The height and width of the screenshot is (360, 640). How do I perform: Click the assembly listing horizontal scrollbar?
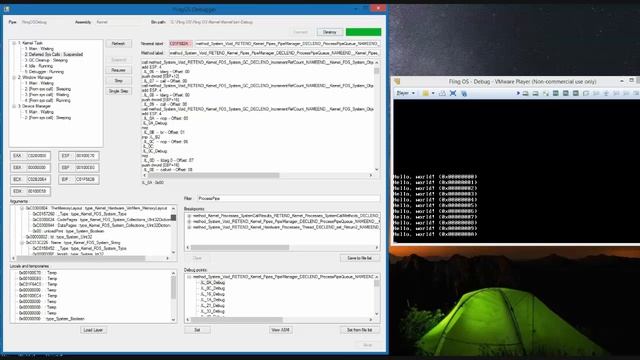(x=258, y=176)
